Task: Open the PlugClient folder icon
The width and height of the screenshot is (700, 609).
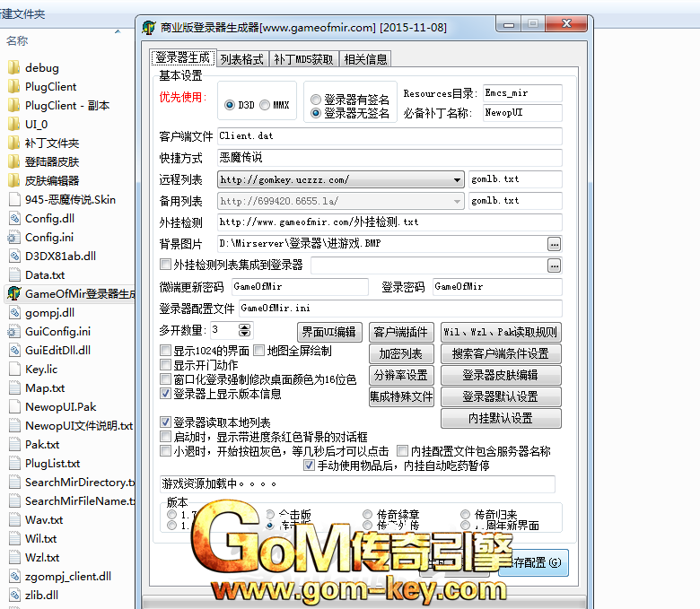Action: [14, 87]
